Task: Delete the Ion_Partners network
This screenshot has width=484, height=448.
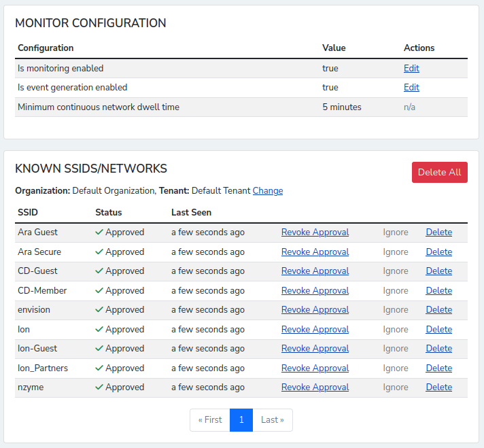Action: coord(439,368)
